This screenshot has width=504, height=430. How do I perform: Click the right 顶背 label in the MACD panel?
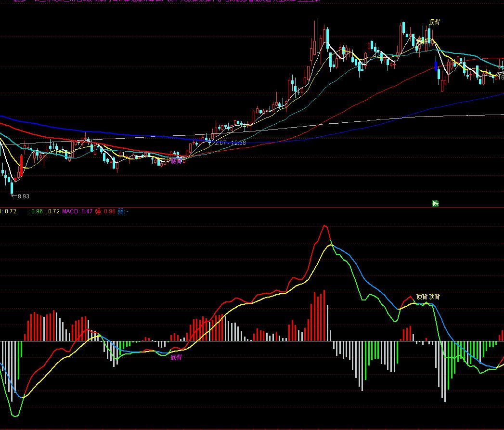tap(434, 297)
